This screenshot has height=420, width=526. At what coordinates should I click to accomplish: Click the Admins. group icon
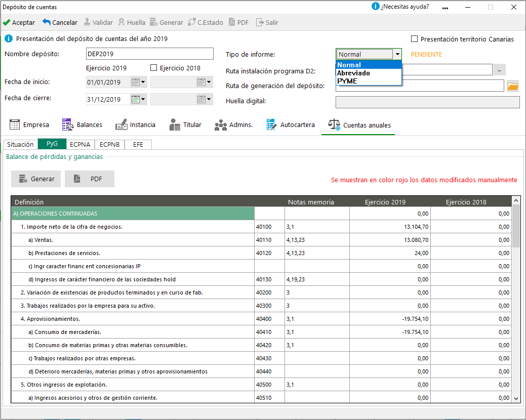[221, 125]
